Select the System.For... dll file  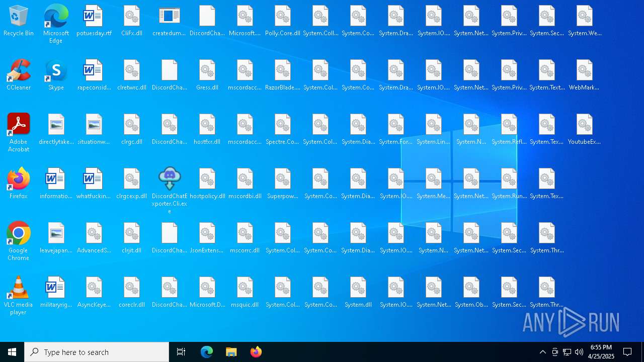(396, 130)
